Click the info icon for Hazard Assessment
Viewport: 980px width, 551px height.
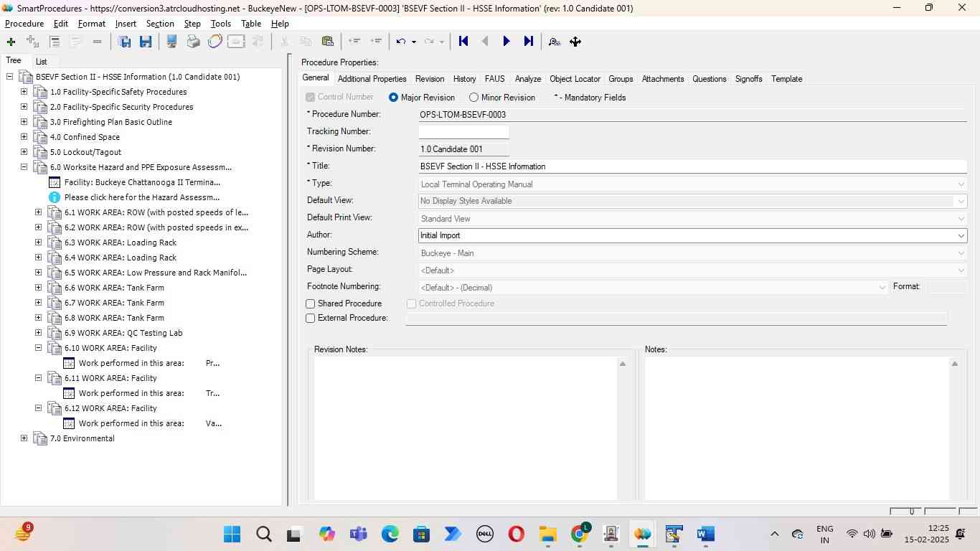(55, 197)
